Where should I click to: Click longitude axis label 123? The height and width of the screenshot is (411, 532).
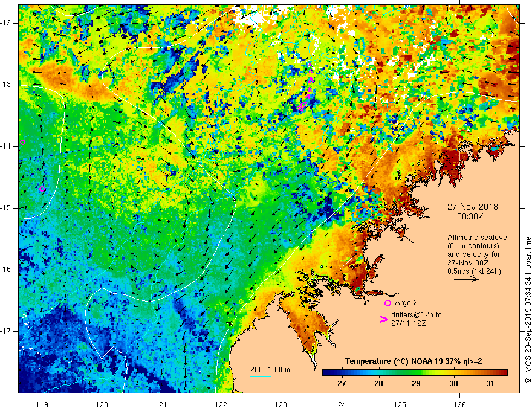coord(281,404)
